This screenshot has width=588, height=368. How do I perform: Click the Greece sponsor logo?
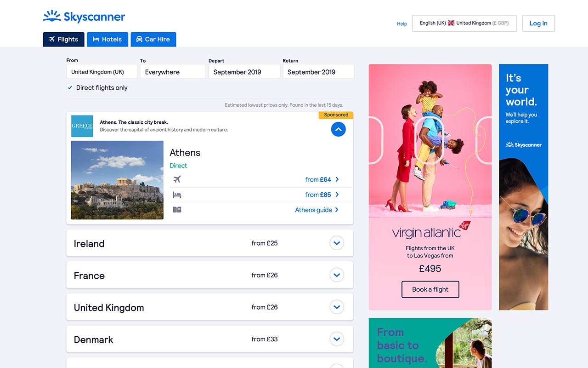82,126
